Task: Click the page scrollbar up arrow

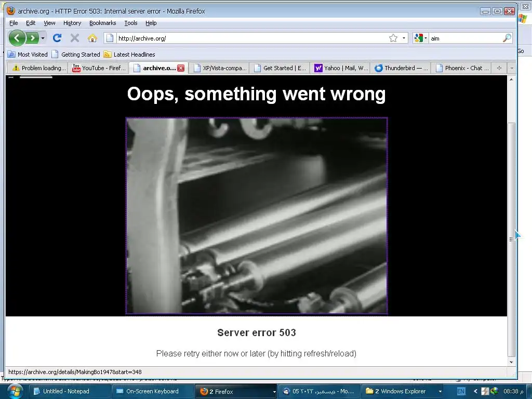Action: 511,79
